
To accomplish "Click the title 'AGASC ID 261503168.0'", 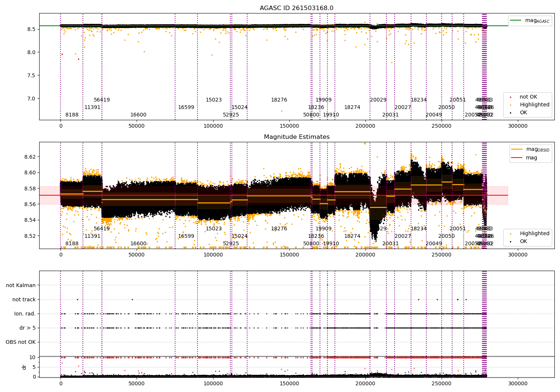I will [x=296, y=8].
